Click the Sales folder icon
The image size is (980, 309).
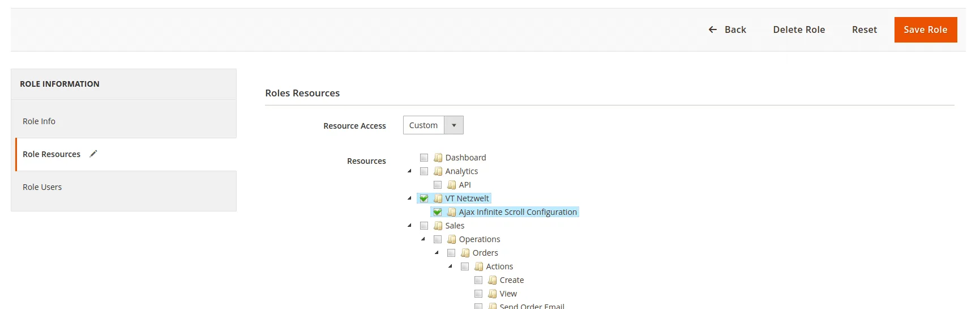point(438,226)
